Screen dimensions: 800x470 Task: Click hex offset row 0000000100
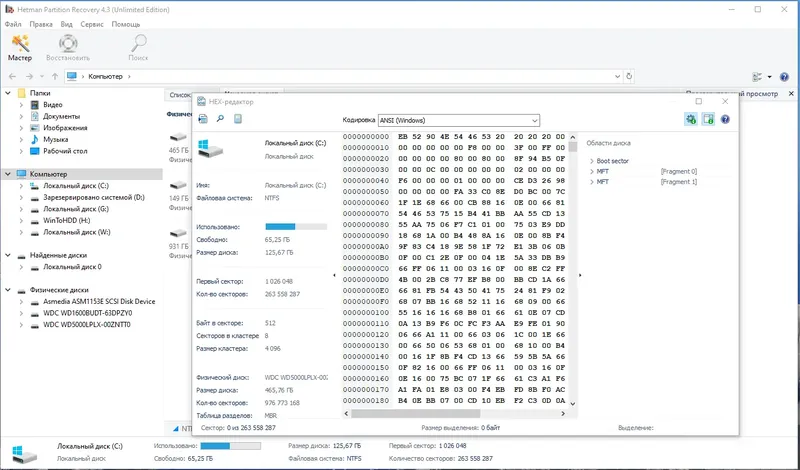click(x=366, y=312)
